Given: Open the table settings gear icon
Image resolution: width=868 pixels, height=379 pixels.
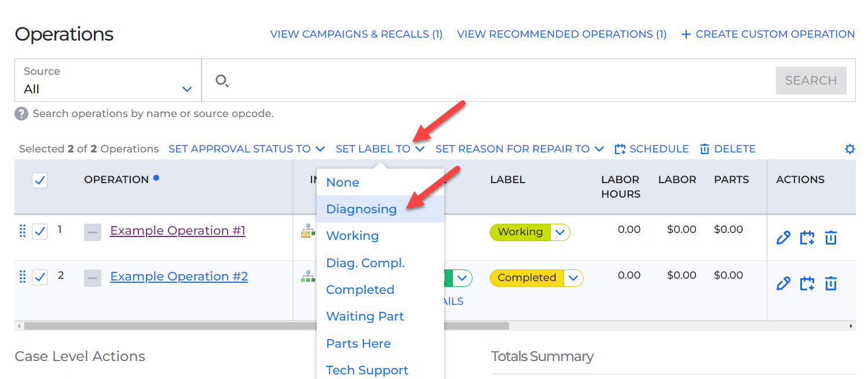Looking at the screenshot, I should tap(849, 149).
